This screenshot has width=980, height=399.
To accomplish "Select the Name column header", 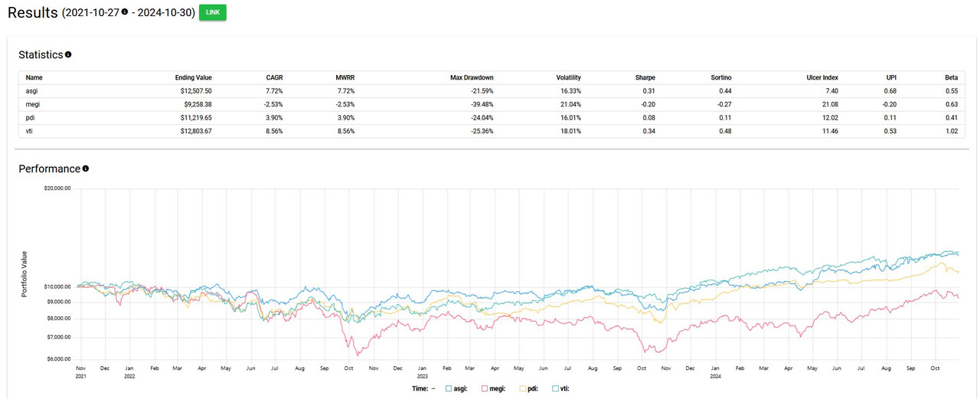I will point(34,77).
